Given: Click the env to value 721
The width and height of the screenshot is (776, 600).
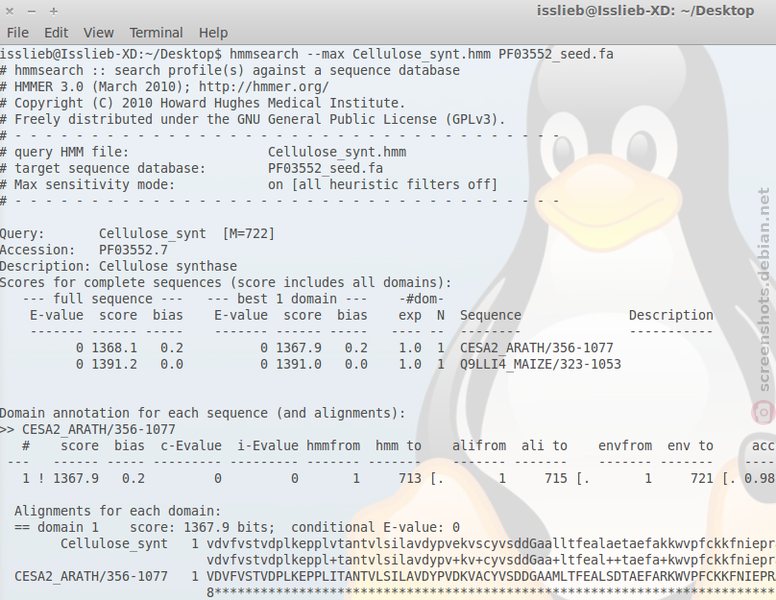Looking at the screenshot, I should pos(702,479).
